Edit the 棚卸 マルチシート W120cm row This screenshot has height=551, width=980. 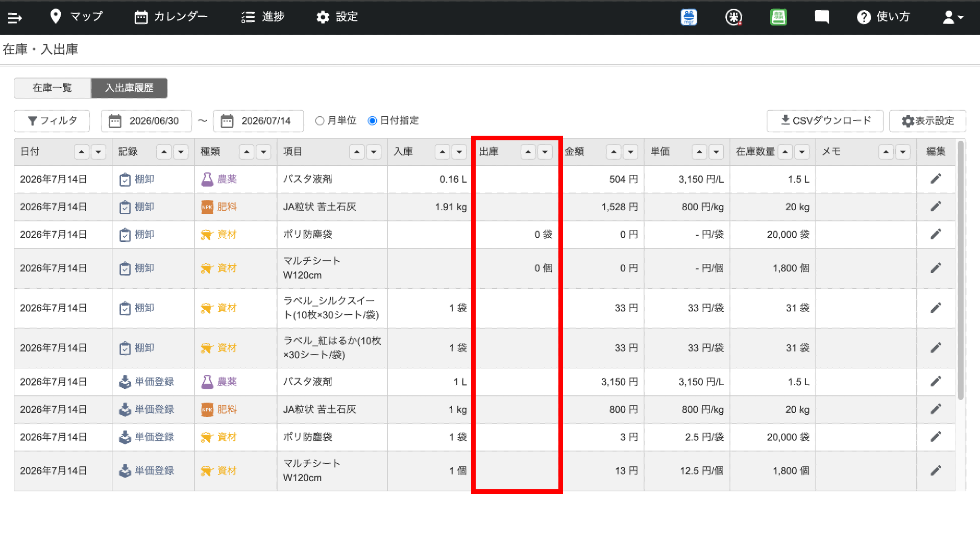(936, 268)
